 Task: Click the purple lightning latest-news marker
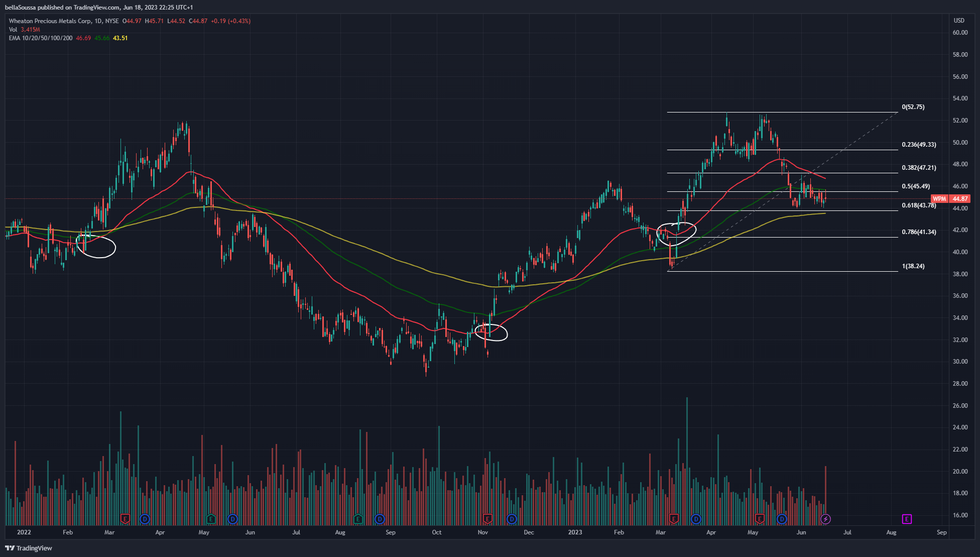click(825, 519)
